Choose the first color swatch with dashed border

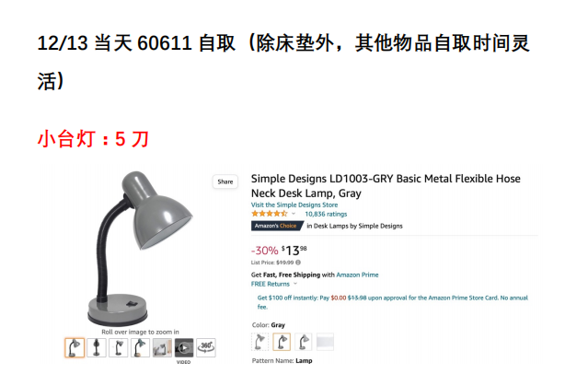259,342
